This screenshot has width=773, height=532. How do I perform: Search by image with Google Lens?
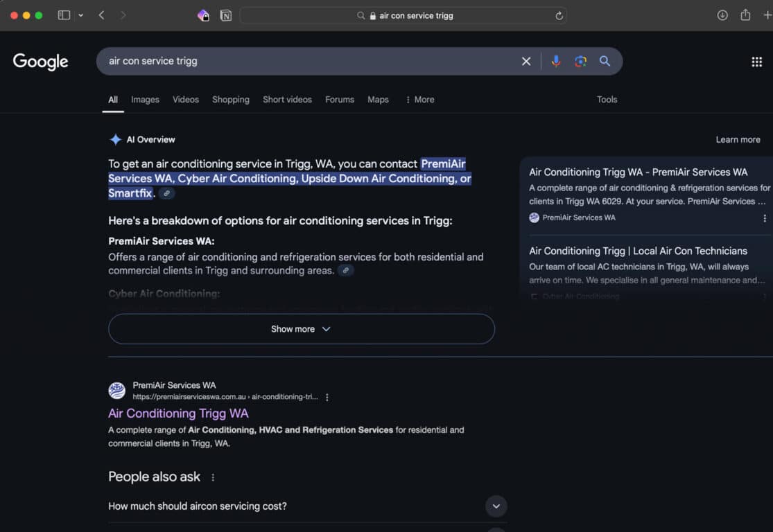pyautogui.click(x=580, y=61)
